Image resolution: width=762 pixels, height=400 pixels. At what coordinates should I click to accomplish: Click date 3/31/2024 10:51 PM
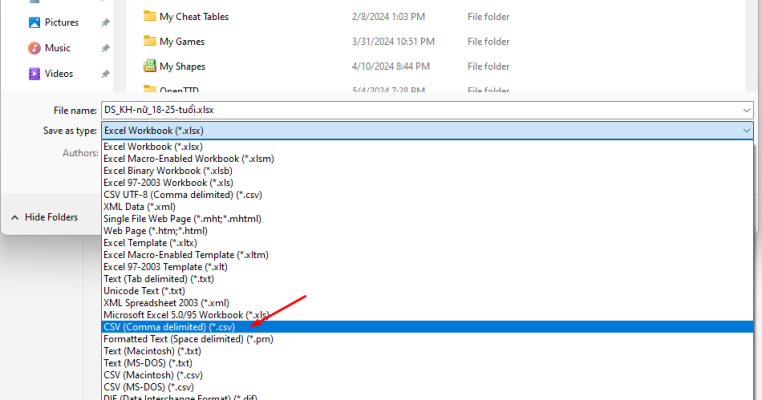393,41
